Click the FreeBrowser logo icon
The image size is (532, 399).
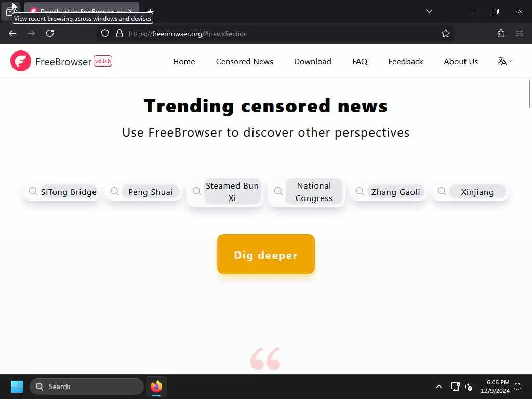point(21,61)
